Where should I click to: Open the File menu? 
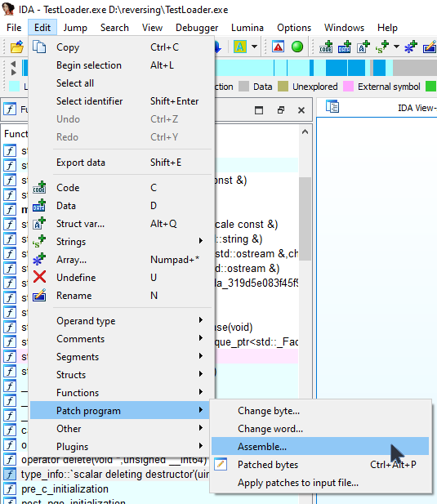pos(14,28)
